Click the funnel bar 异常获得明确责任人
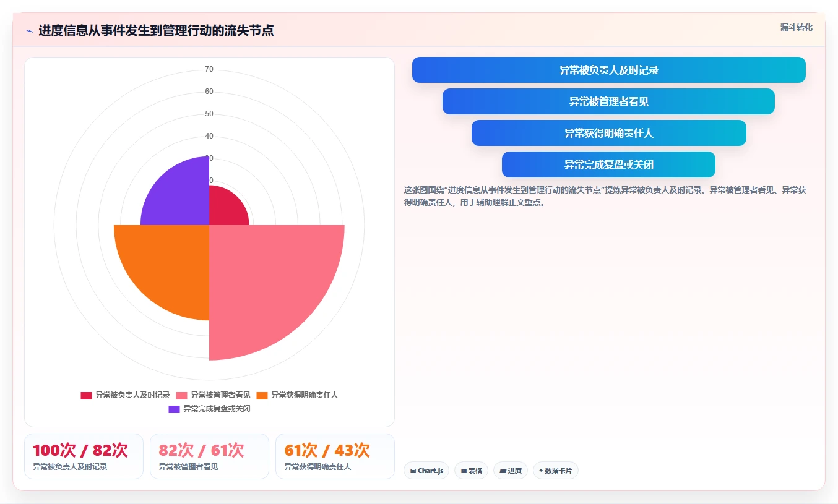This screenshot has width=838, height=504. [609, 133]
